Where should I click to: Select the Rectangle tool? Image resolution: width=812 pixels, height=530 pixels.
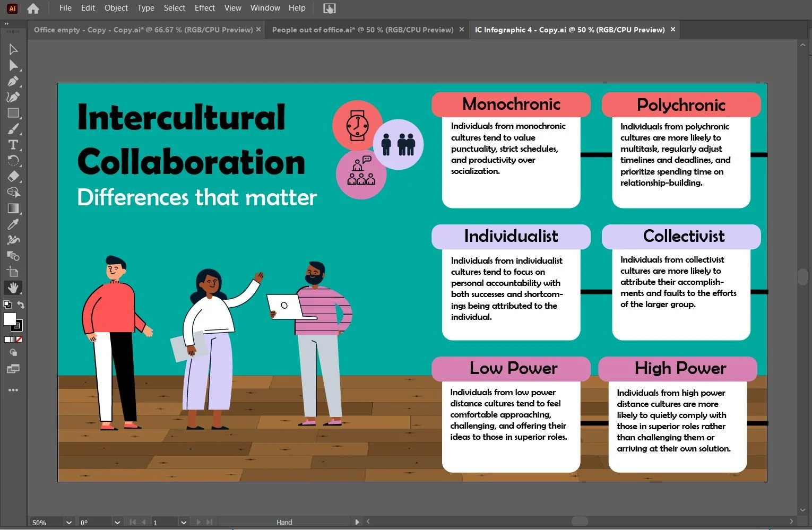pos(13,113)
